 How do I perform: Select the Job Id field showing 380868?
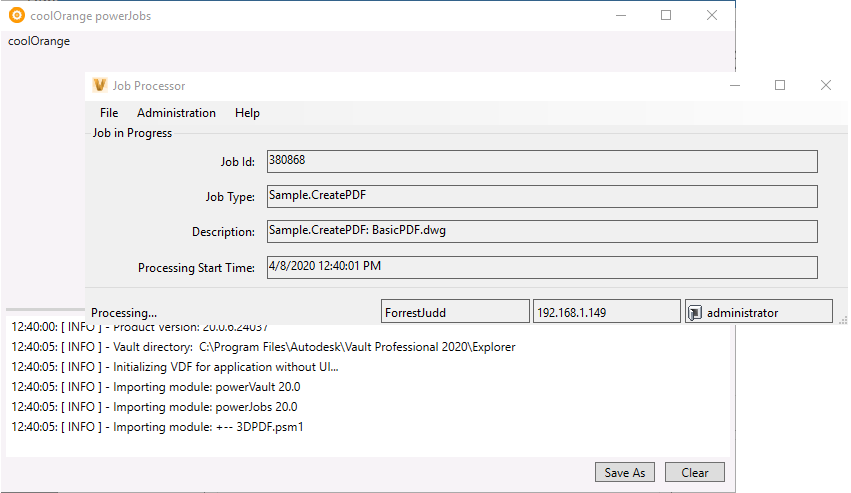541,161
